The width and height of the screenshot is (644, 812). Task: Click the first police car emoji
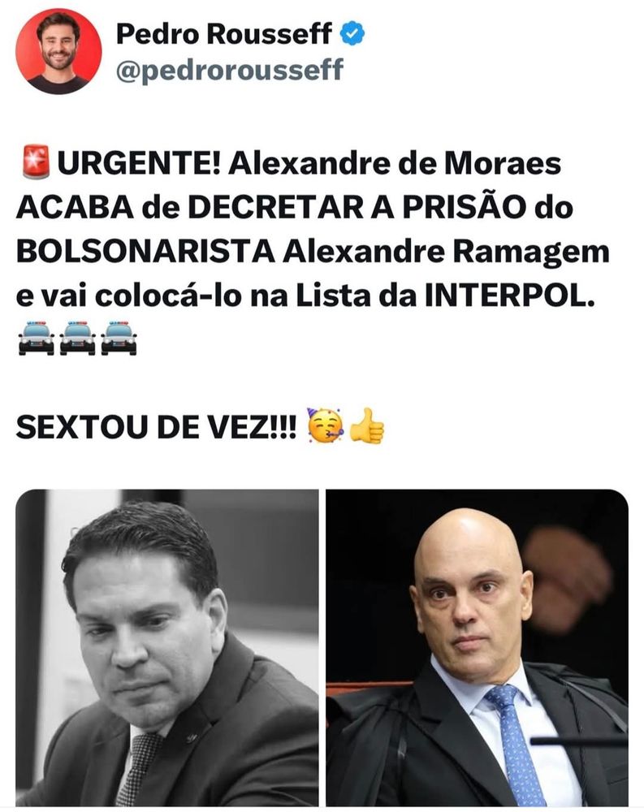click(x=37, y=338)
